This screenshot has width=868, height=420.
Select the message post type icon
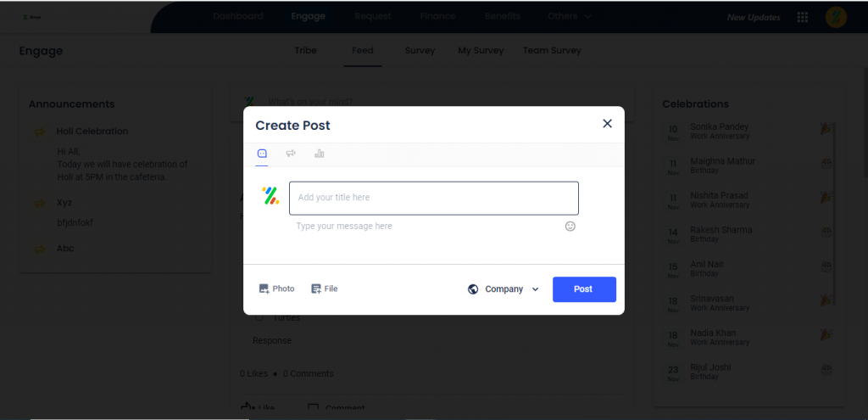(x=263, y=154)
